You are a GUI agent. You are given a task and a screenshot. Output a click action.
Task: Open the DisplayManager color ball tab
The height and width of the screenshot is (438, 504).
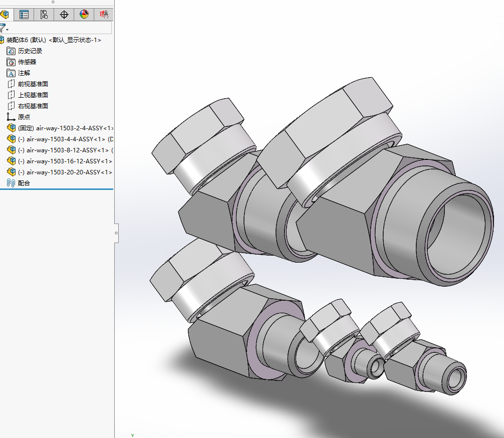[x=84, y=15]
